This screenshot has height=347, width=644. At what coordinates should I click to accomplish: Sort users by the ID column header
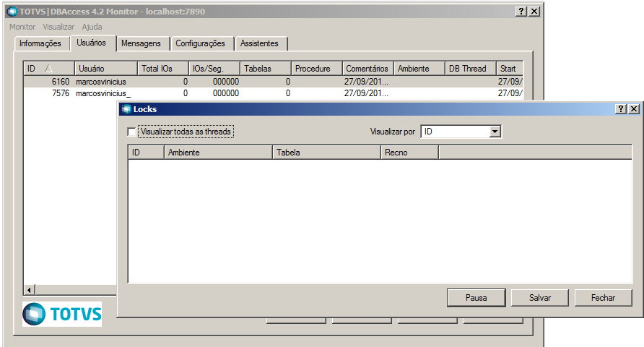[x=49, y=69]
